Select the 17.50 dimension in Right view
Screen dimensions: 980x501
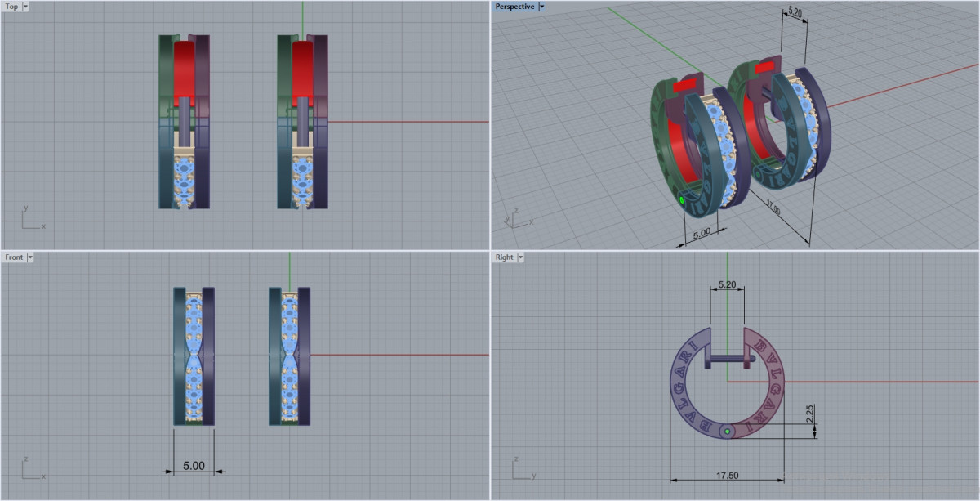pyautogui.click(x=728, y=474)
